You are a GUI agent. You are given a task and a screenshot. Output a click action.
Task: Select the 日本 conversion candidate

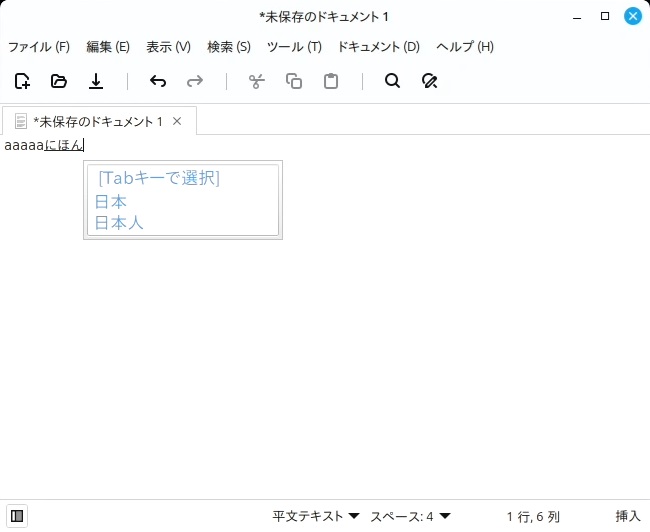pos(111,201)
